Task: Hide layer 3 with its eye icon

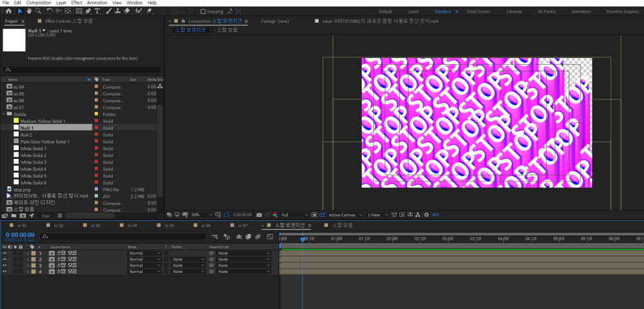Action: click(5, 266)
